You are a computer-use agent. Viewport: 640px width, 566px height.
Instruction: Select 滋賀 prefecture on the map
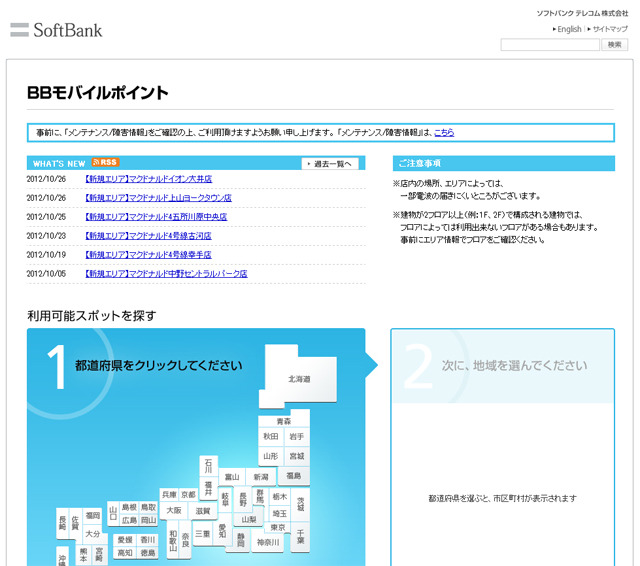pyautogui.click(x=203, y=511)
